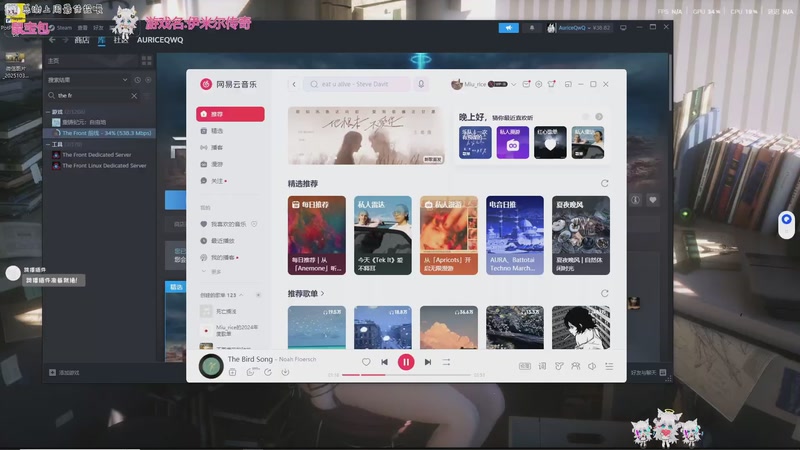Skip to next track
The width and height of the screenshot is (800, 450).
click(428, 362)
